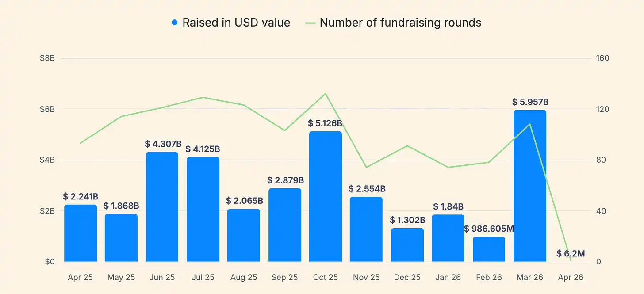This screenshot has width=644, height=294.
Task: Click the Sep 25 axis label
Action: (284, 278)
